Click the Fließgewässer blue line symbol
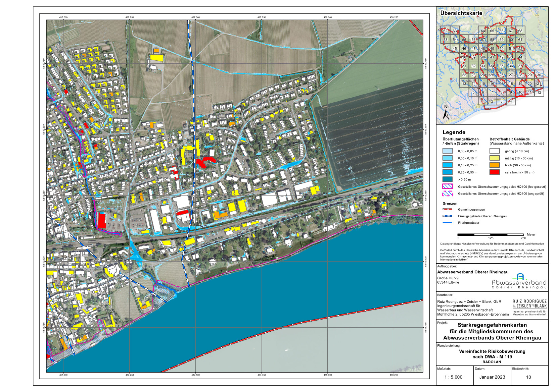The width and height of the screenshot is (555, 392). tap(447, 223)
